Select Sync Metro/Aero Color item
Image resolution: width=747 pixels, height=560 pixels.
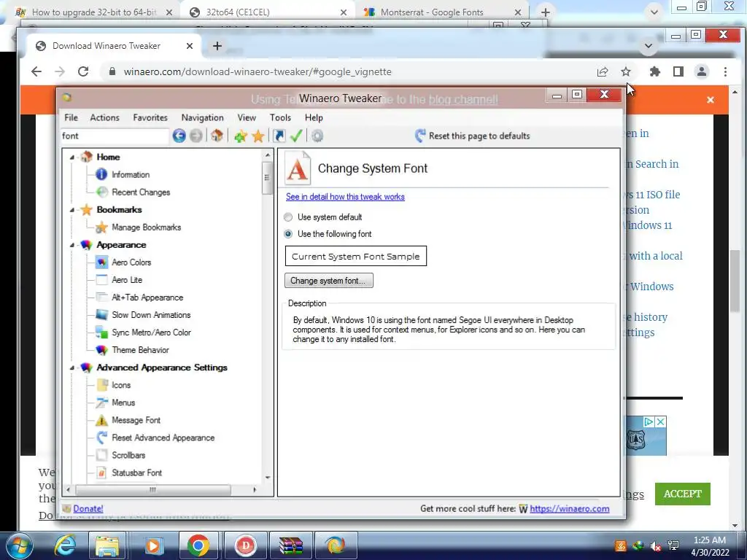click(151, 332)
